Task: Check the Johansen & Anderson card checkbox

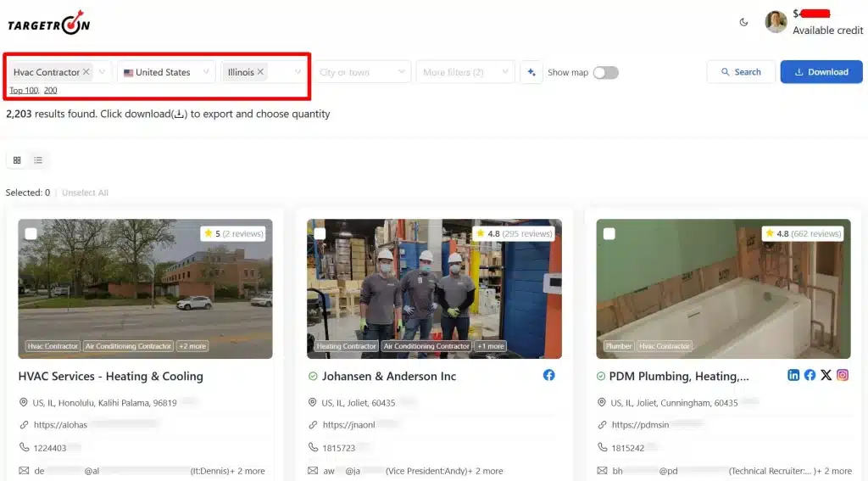Action: pyautogui.click(x=320, y=233)
